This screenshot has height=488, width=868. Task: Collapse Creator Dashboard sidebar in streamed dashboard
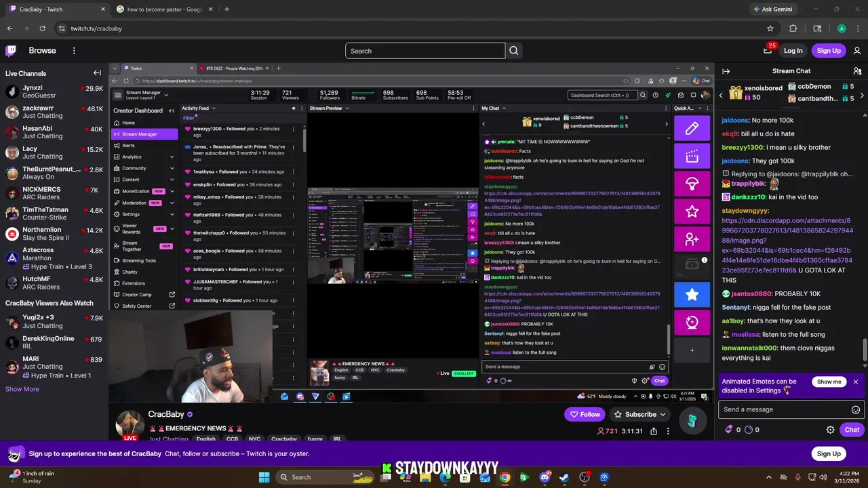(172, 110)
